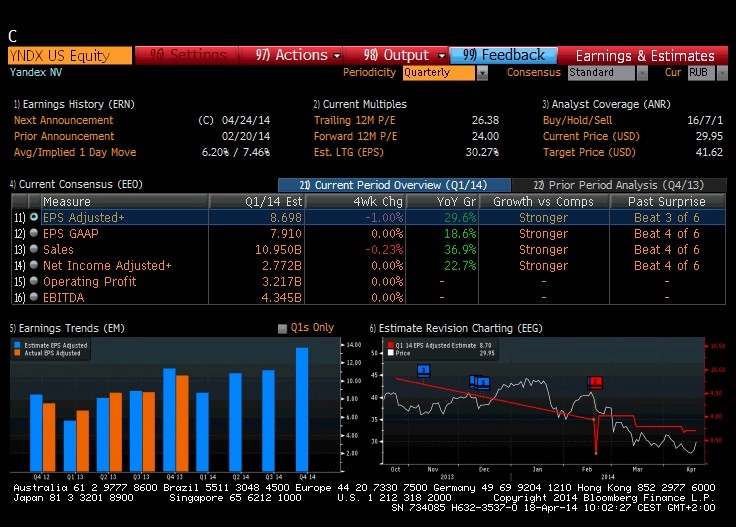
Task: Click the tall Q4 14 estimate bar
Action: [302, 409]
